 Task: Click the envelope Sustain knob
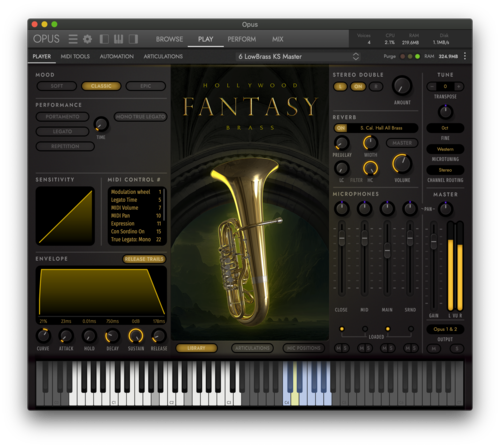pos(136,336)
